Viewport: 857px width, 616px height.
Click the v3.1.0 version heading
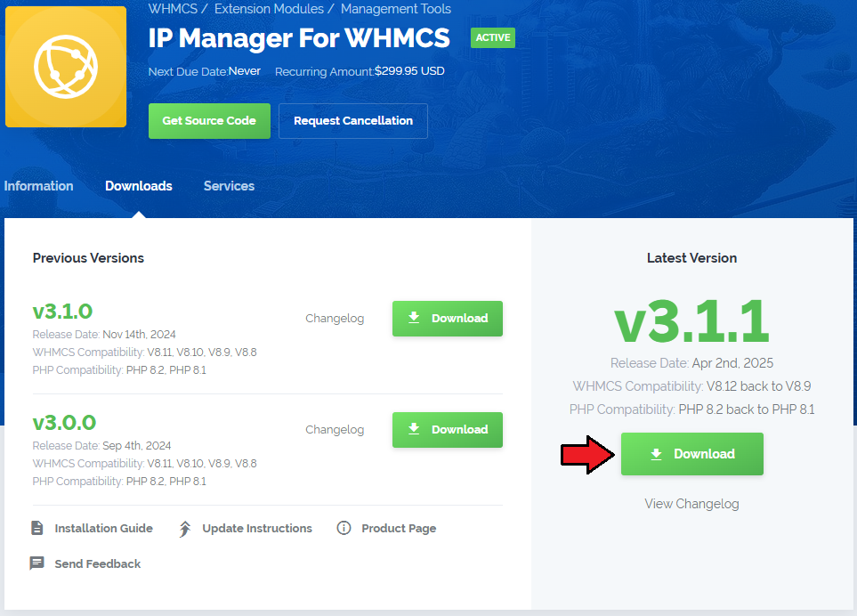(63, 311)
